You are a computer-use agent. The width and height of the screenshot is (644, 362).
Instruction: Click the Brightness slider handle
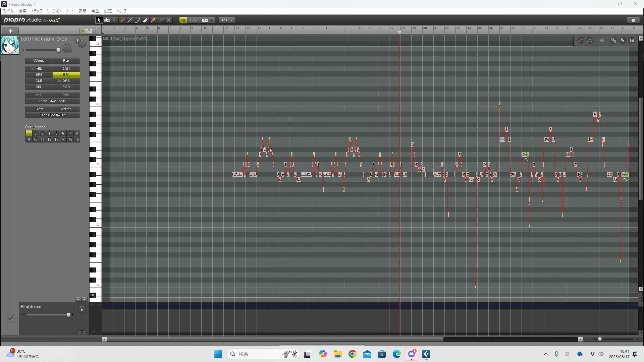[68, 315]
